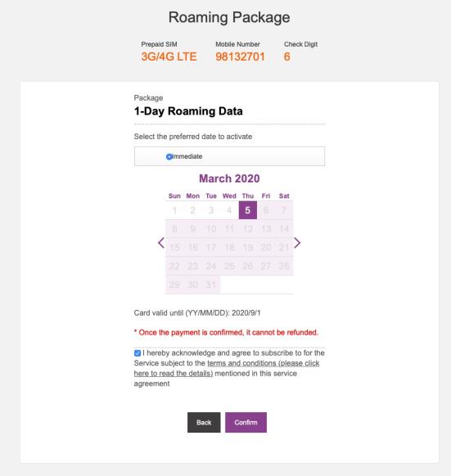Select the Immediate activation radio button
Viewport: 451px width, 476px height.
point(169,157)
